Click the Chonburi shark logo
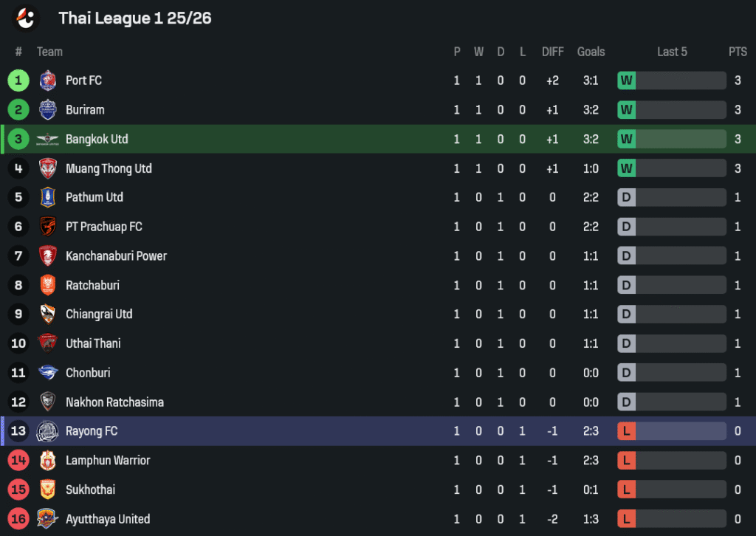 click(48, 373)
